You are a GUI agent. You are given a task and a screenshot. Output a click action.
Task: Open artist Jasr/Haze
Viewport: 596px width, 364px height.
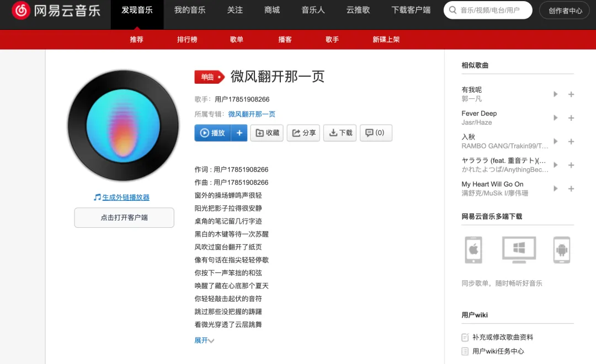pos(477,122)
